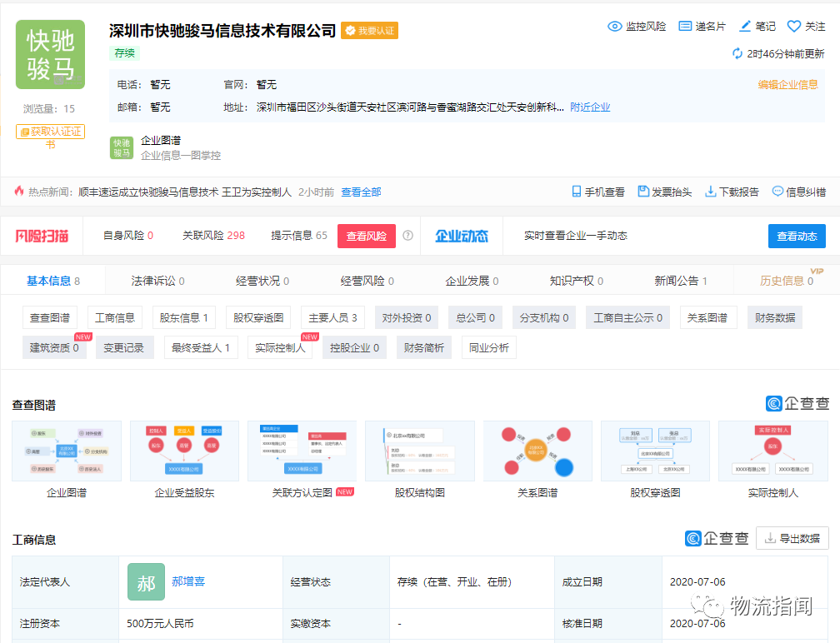
Task: Click the 导出数据 export button
Action: click(792, 538)
